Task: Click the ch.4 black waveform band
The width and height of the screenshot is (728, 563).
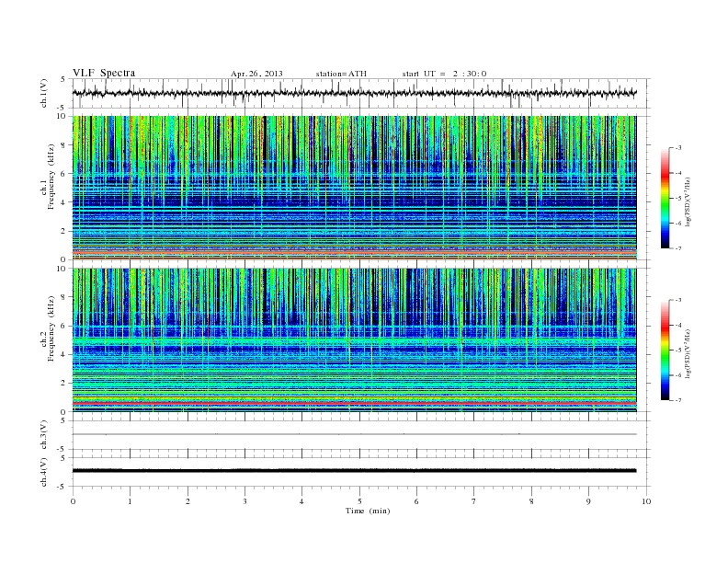Action: pyautogui.click(x=355, y=471)
